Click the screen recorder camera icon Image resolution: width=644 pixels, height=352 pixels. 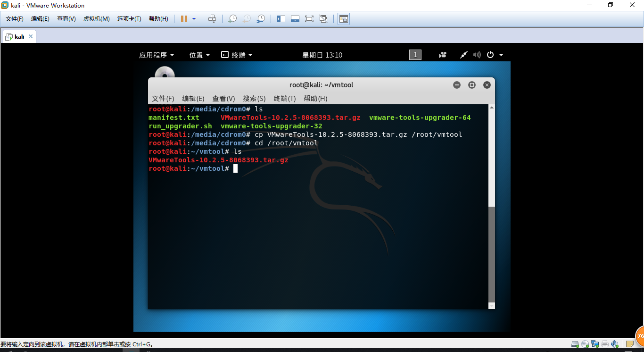click(442, 55)
